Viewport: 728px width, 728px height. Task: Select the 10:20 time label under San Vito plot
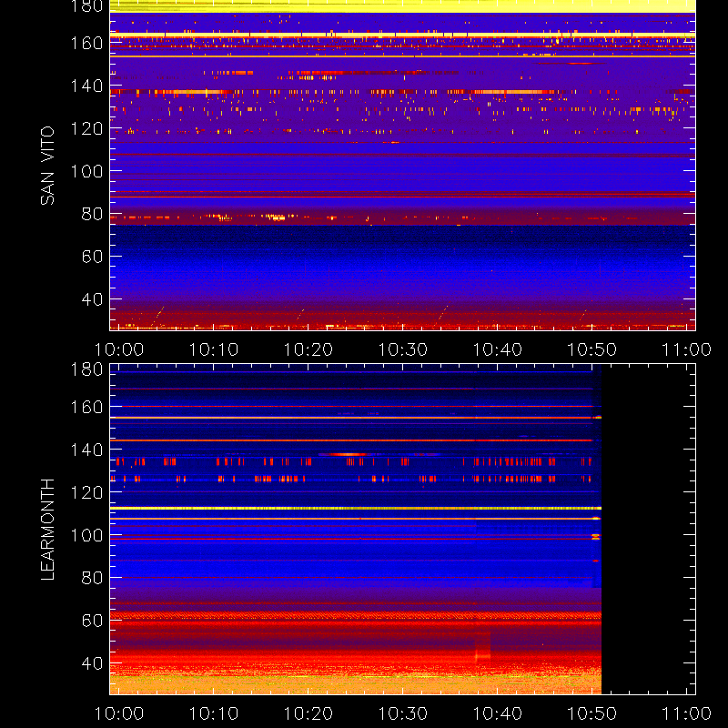click(x=308, y=349)
